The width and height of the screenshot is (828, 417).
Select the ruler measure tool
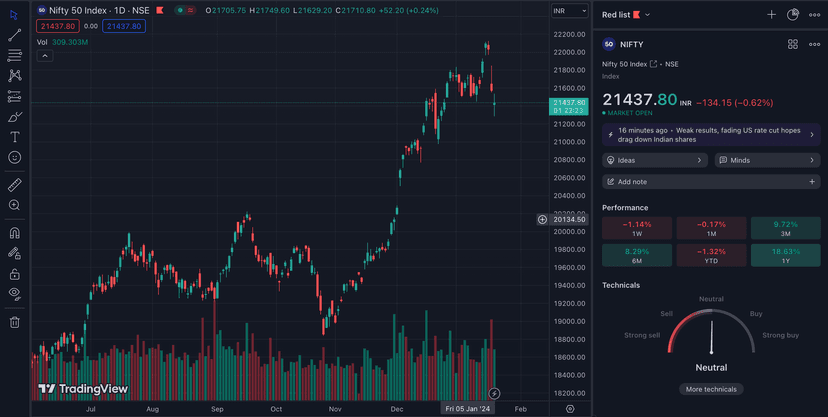tap(15, 185)
